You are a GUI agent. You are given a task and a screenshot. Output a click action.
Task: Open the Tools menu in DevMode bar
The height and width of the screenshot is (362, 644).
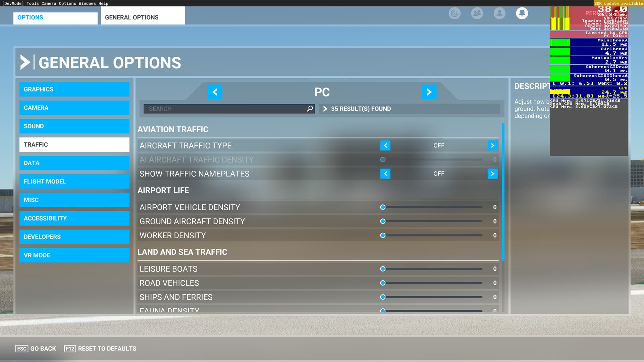(33, 3)
